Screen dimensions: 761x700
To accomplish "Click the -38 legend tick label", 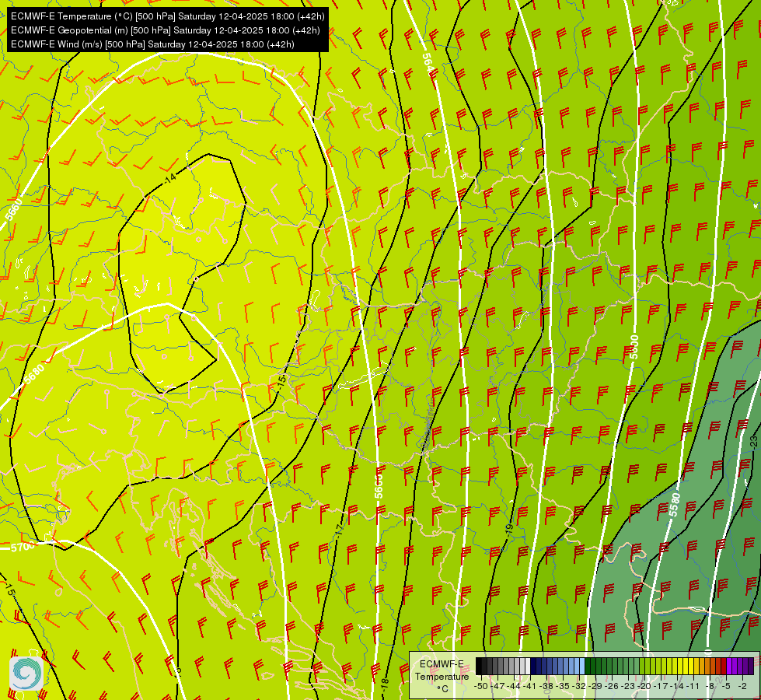I will 546,686.
